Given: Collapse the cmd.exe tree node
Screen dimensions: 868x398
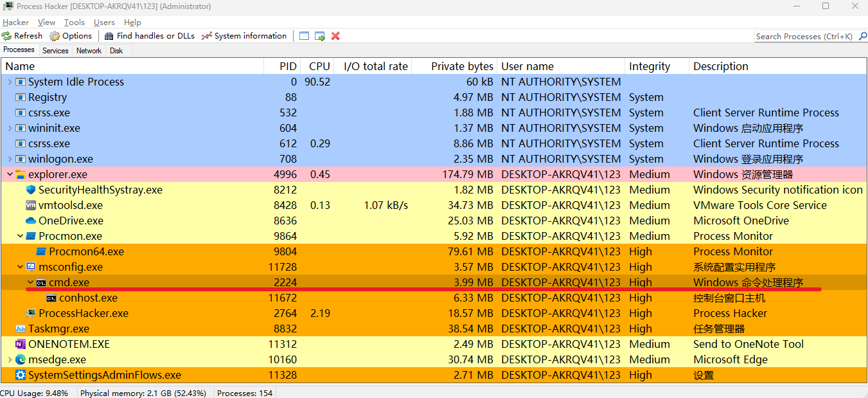Looking at the screenshot, I should 30,282.
